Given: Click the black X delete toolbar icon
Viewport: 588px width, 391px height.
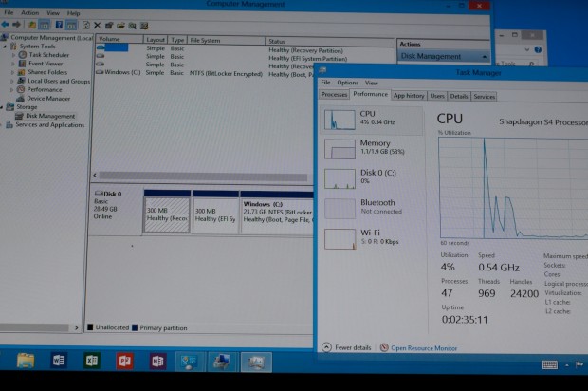Looking at the screenshot, I should pyautogui.click(x=97, y=25).
